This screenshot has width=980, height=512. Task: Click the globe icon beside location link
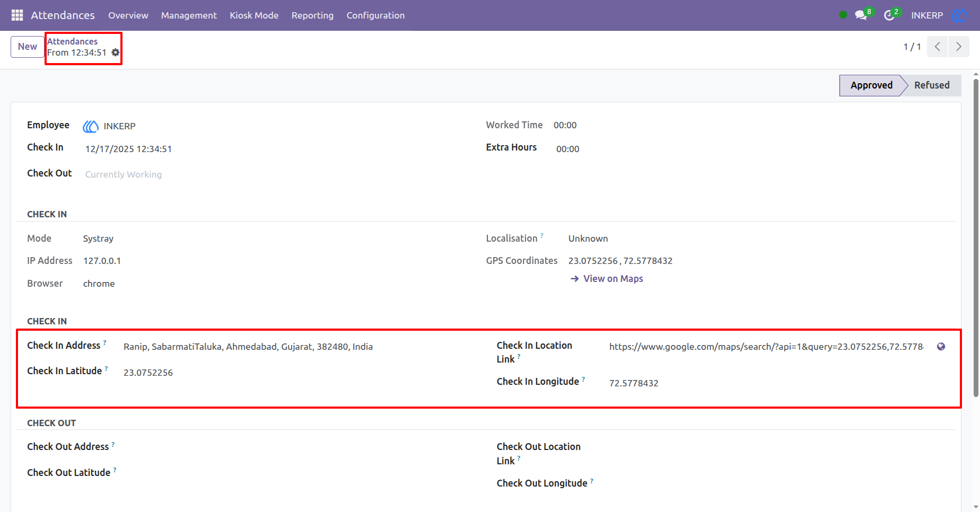(x=941, y=347)
